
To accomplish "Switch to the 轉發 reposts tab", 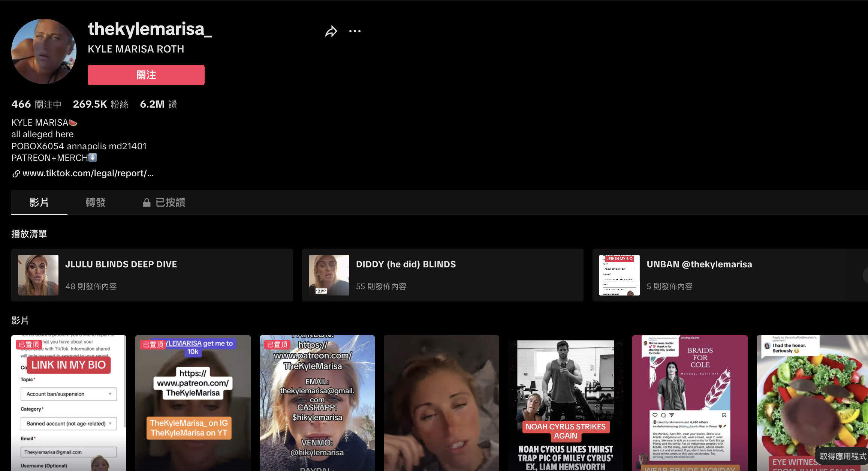I will click(x=96, y=202).
